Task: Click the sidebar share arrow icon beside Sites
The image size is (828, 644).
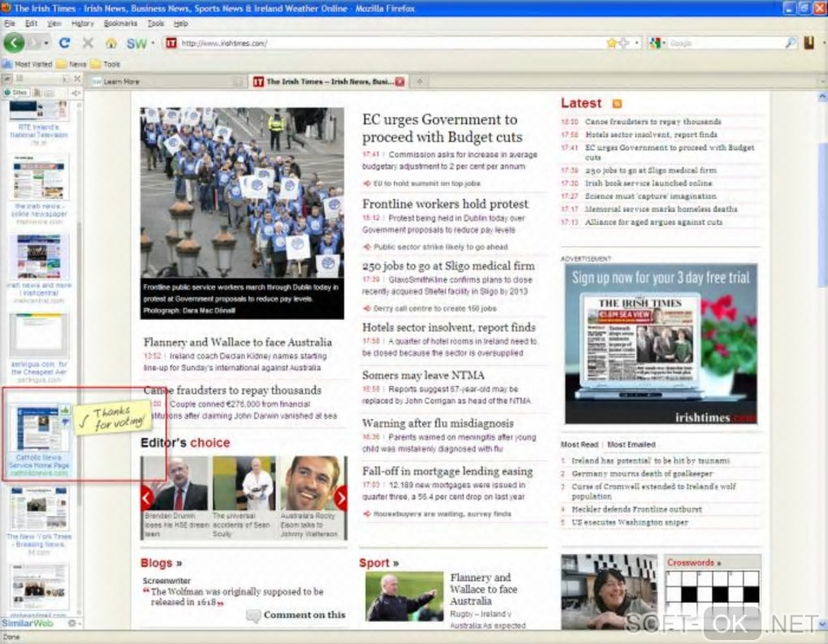Action: 76,93
